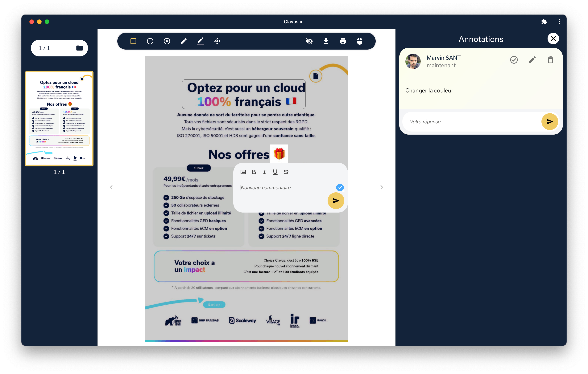The width and height of the screenshot is (588, 374).
Task: Select the pencil drawing tool
Action: pyautogui.click(x=184, y=41)
